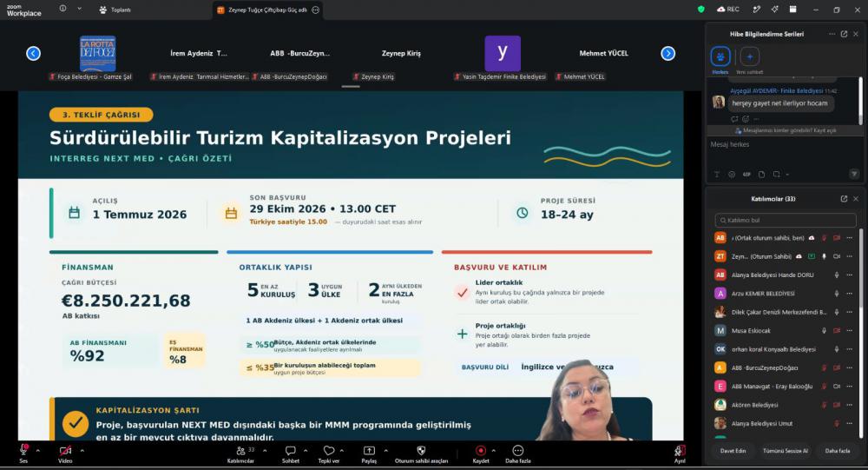Click the Zoom Workplace logo
868x470 pixels.
(x=23, y=10)
